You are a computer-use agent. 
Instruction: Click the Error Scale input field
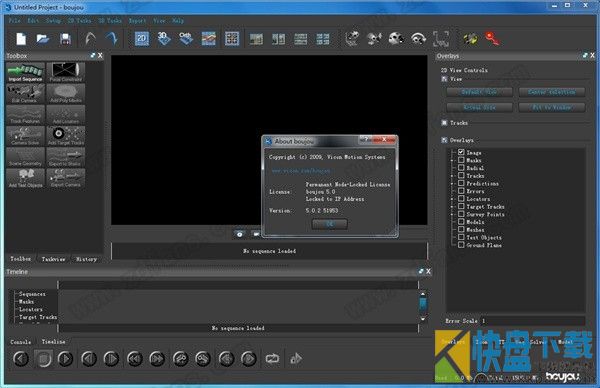pos(533,321)
